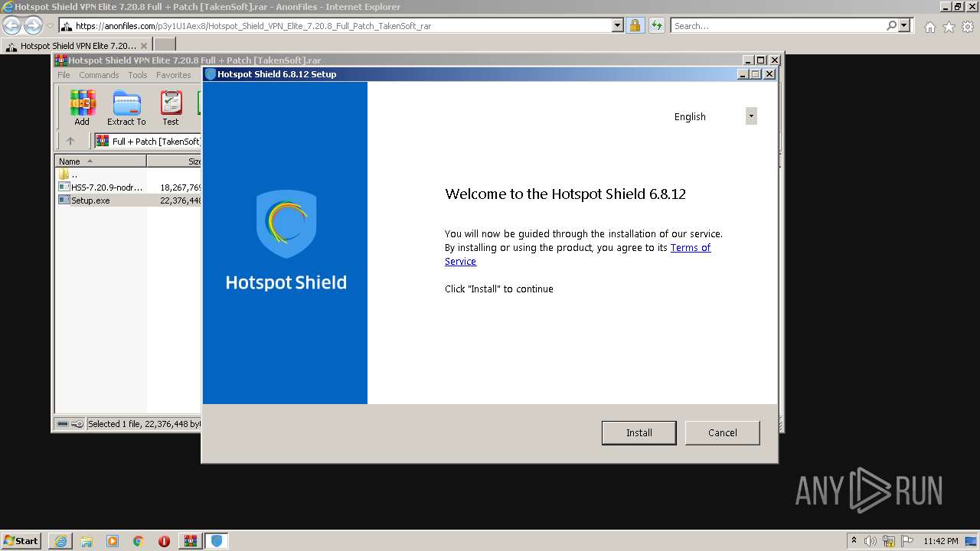Open the IE Home icon

click(929, 27)
